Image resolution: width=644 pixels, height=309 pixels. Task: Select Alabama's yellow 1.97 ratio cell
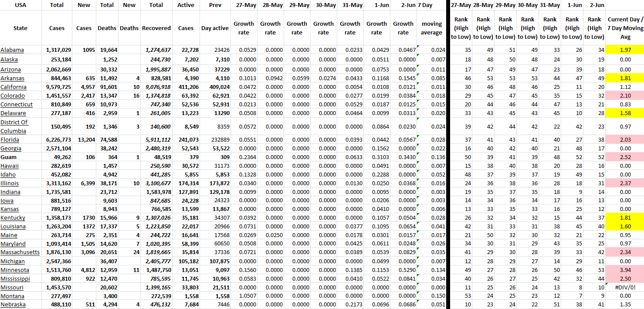(x=625, y=50)
